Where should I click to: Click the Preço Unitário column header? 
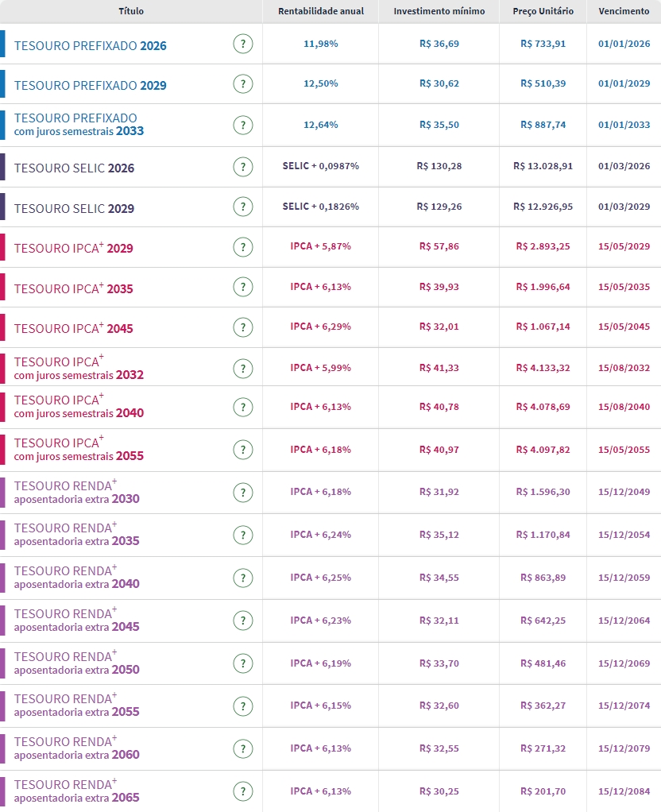pos(543,11)
